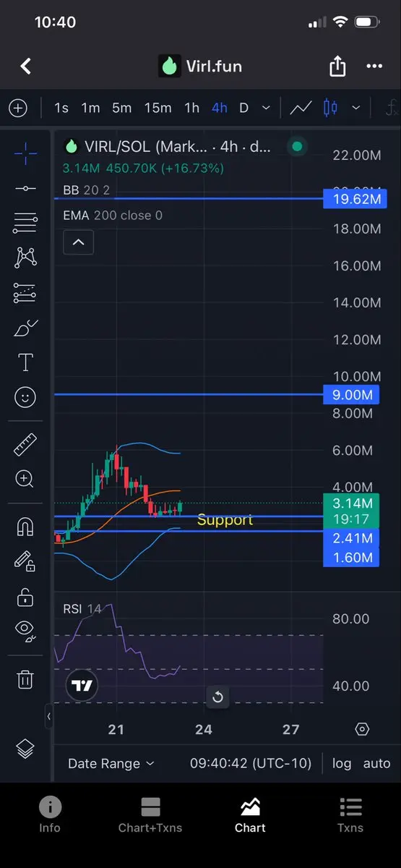The width and height of the screenshot is (401, 868).
Task: Select the candlestick chart style icon
Action: [x=330, y=108]
